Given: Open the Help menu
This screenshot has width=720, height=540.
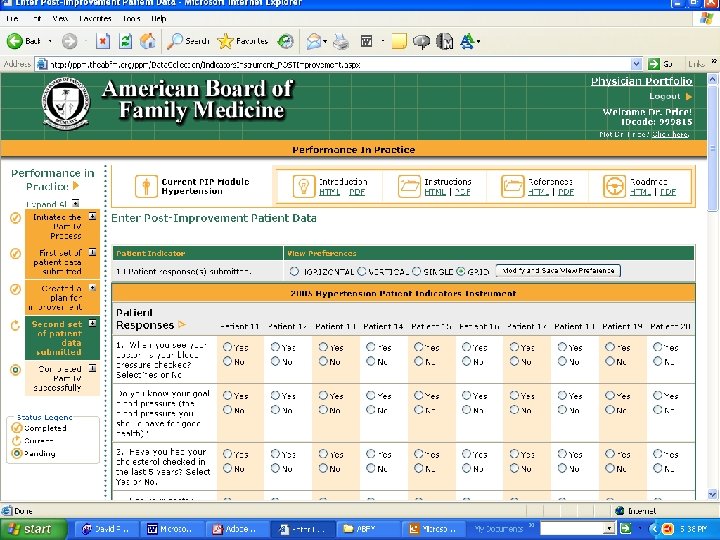Looking at the screenshot, I should 159,18.
